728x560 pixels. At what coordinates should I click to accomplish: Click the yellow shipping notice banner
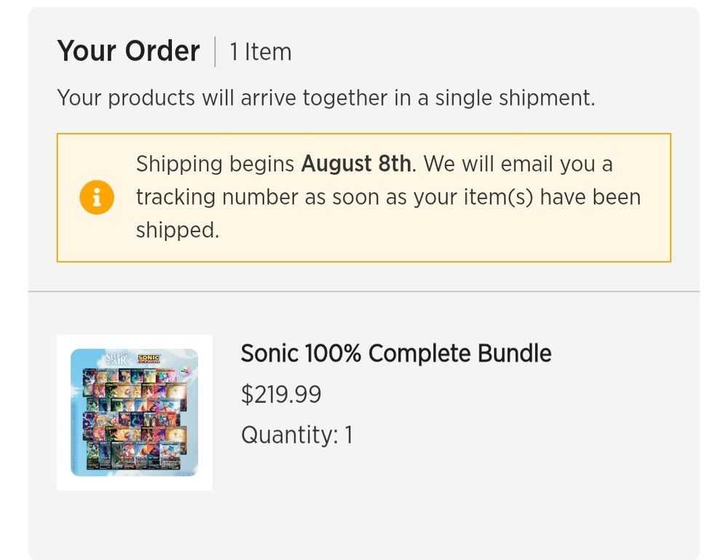(364, 197)
